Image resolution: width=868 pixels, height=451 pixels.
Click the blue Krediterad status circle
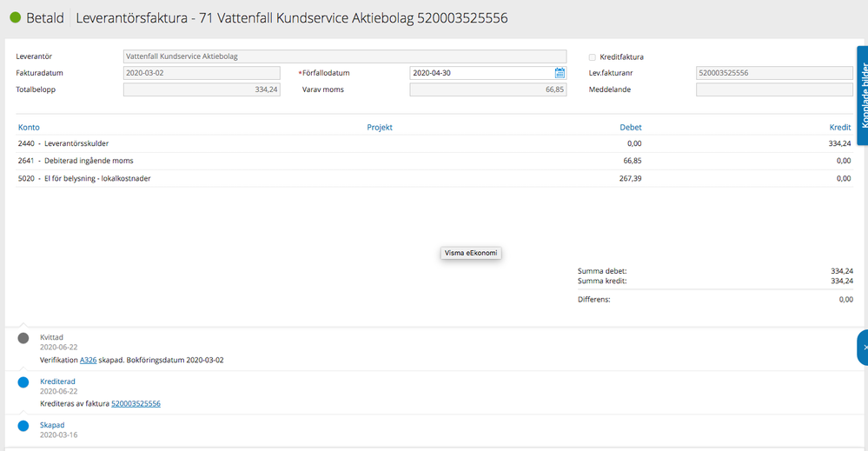click(x=23, y=382)
